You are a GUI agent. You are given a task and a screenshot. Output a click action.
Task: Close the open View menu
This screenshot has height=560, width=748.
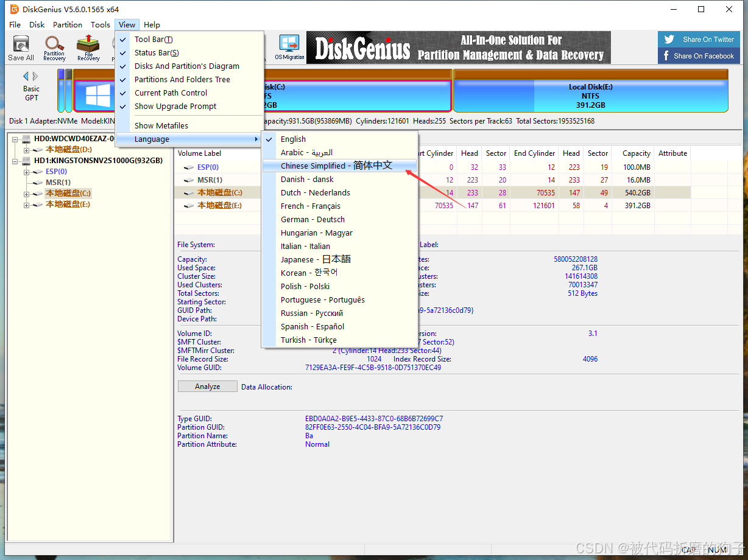[x=127, y=25]
